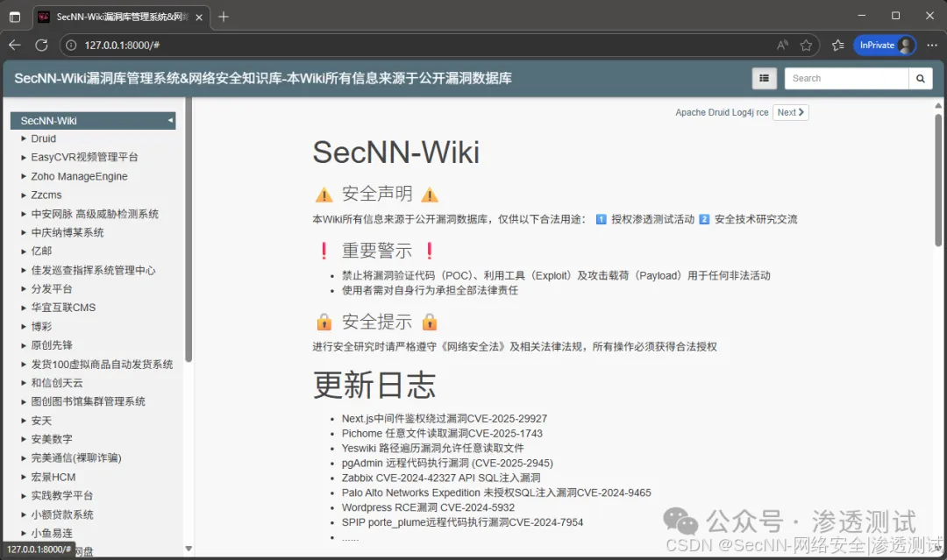Click the wiki Search input field
The height and width of the screenshot is (560, 947).
[846, 79]
